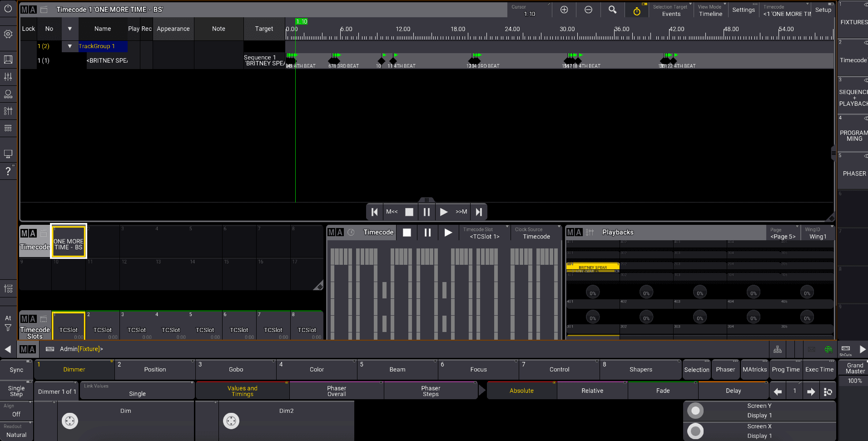This screenshot has width=868, height=441.
Task: Select the Position feature group tab
Action: (155, 370)
